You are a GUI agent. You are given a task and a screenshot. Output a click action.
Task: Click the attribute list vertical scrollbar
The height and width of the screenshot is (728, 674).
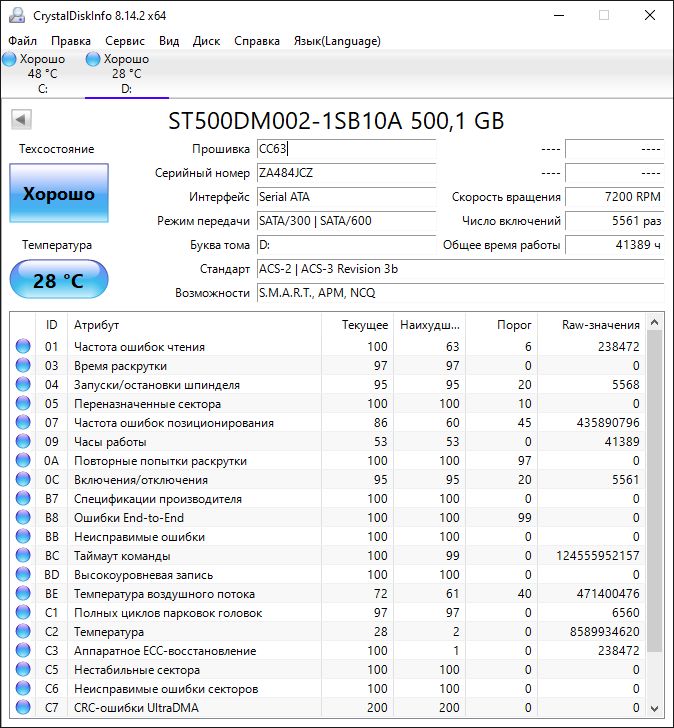point(655,500)
